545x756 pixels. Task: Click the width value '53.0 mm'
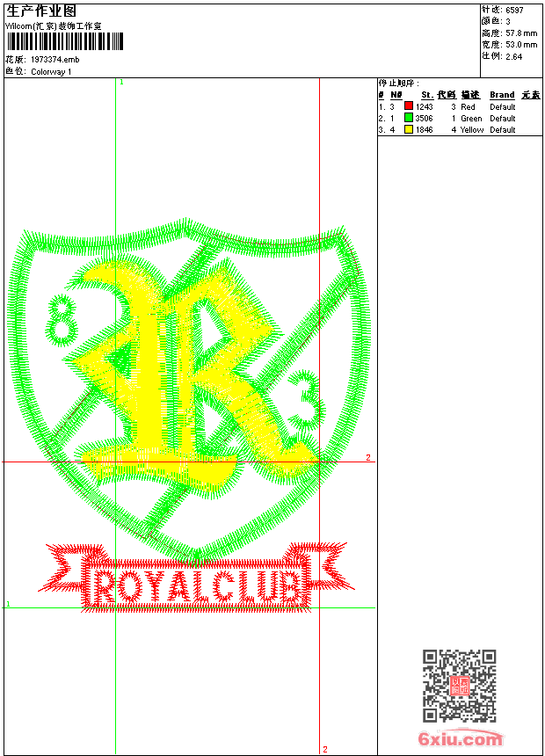click(521, 45)
